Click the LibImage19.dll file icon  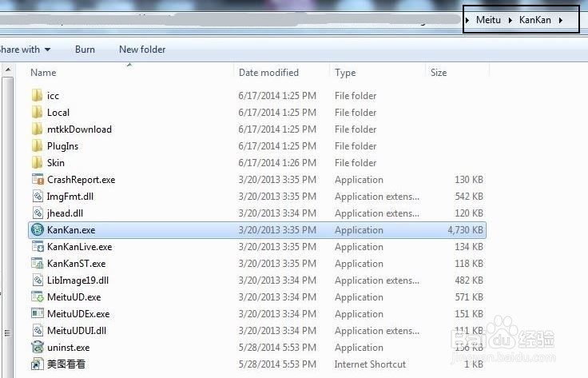point(38,281)
